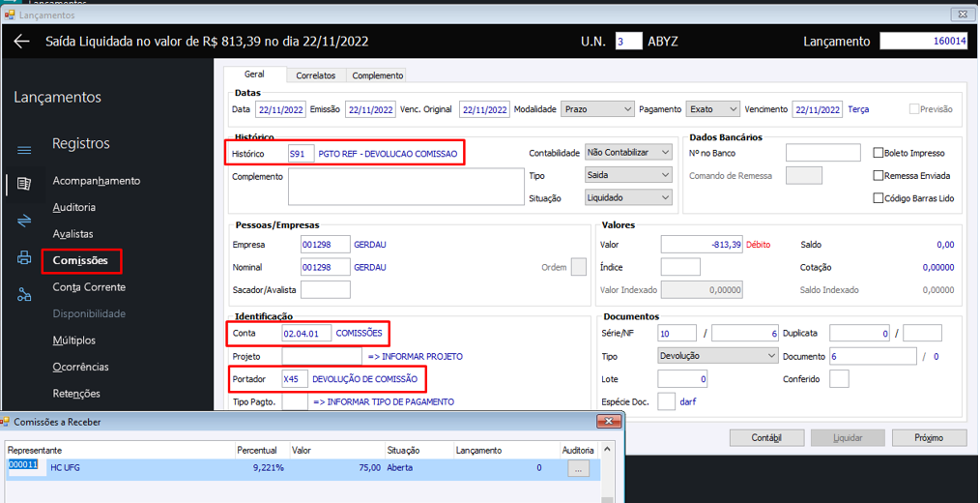Click the Nominal code field 001298
Image resolution: width=980 pixels, height=503 pixels.
(x=325, y=267)
